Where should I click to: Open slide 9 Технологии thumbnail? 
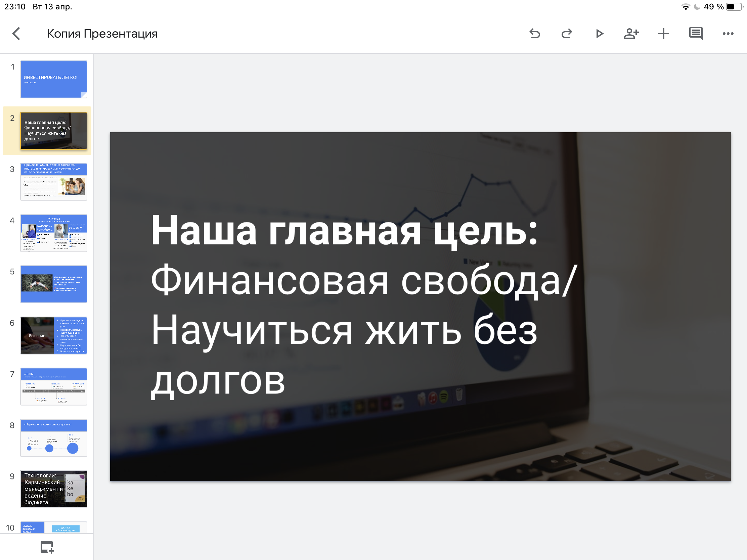tap(54, 489)
